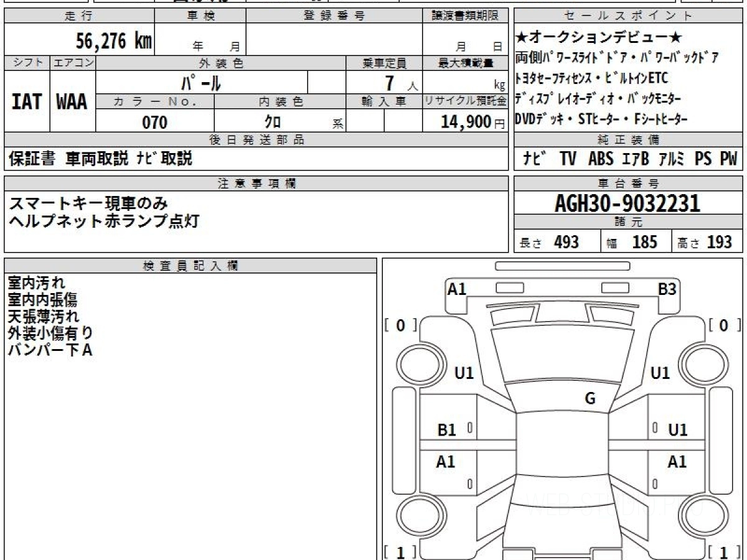747x560 pixels.
Task: Select the 天張薄汚れ inspector note
Action: coord(44,317)
